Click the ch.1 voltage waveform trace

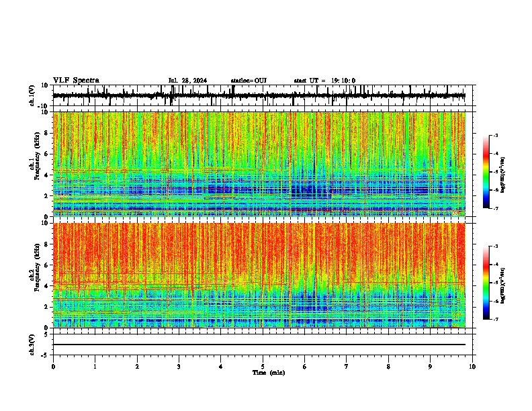(x=259, y=95)
